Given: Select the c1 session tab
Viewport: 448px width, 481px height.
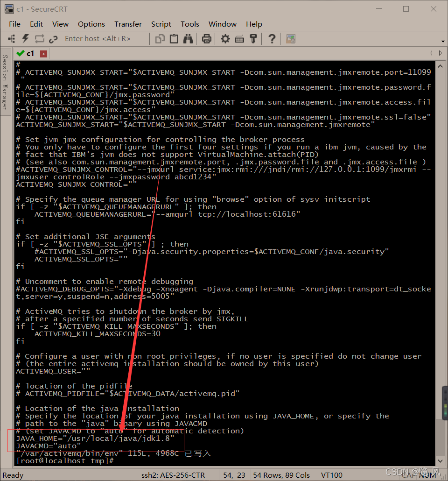Looking at the screenshot, I should (30, 54).
